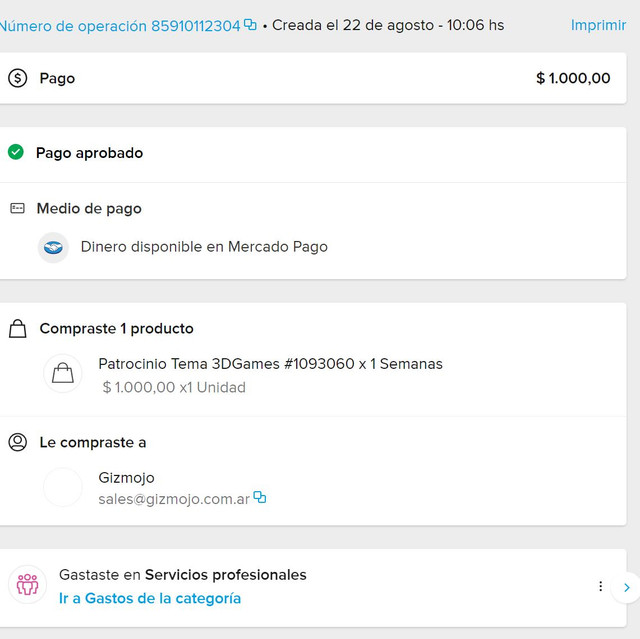Click the 'Medio de pago' heading
This screenshot has width=640, height=639.
[89, 209]
